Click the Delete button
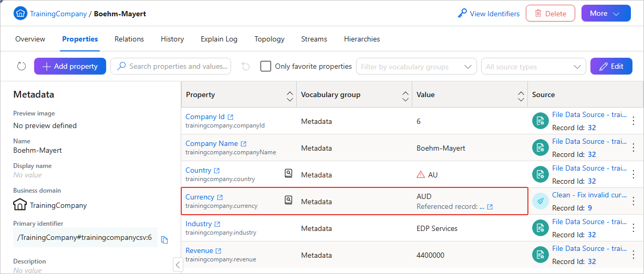644x274 pixels. [550, 14]
